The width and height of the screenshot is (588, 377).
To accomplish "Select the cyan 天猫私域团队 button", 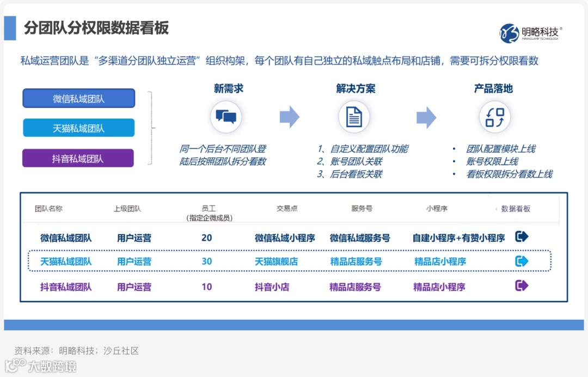I will pos(79,128).
